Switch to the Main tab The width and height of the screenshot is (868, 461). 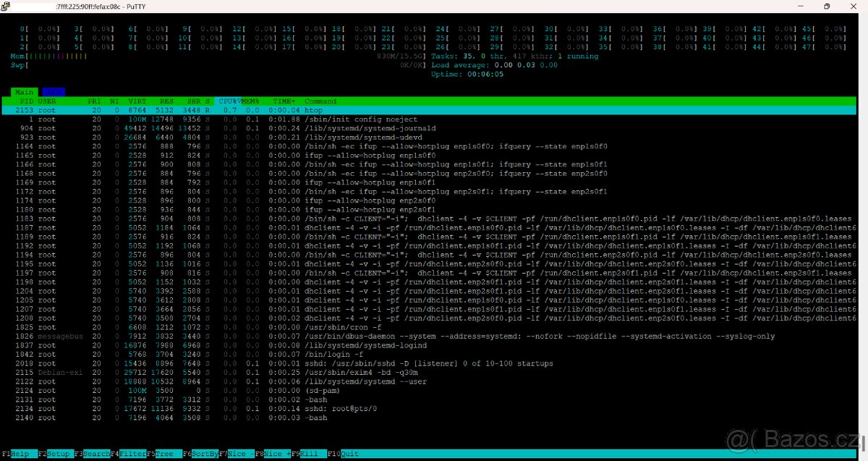tap(24, 92)
